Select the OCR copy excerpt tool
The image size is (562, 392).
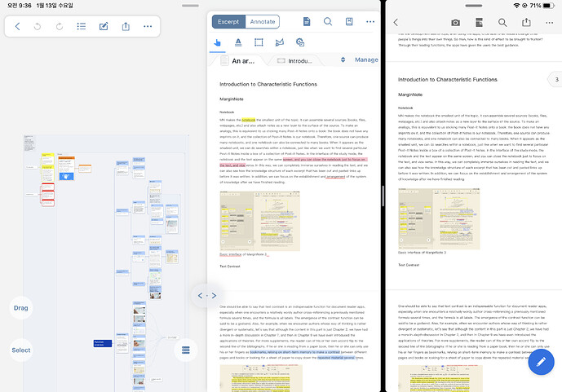[x=300, y=42]
